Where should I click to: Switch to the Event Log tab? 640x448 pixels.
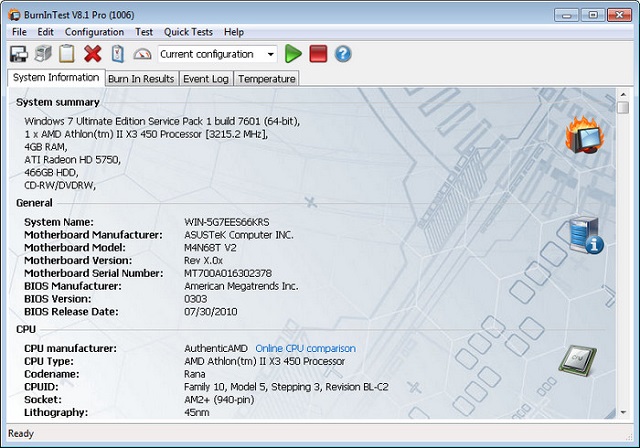206,79
